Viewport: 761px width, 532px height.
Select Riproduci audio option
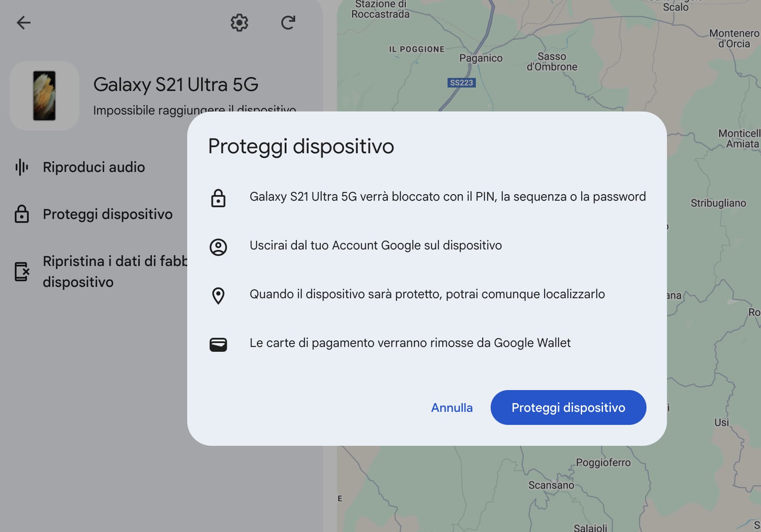94,167
